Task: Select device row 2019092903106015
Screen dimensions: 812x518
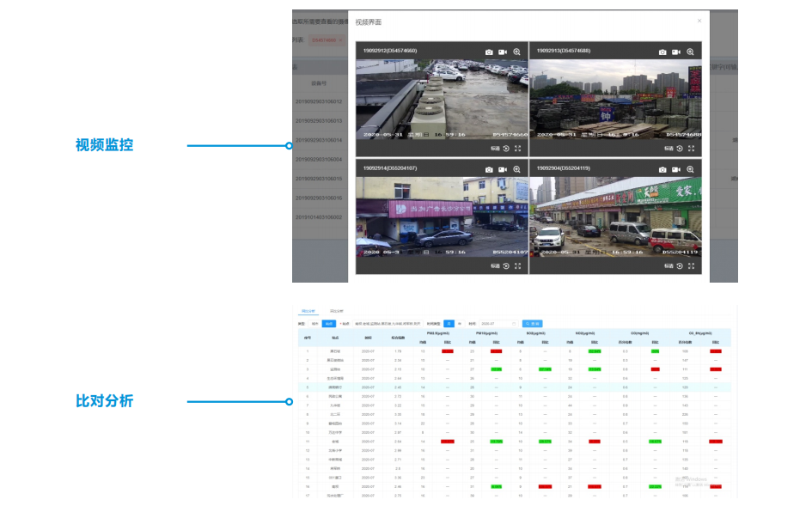Action: coord(320,179)
